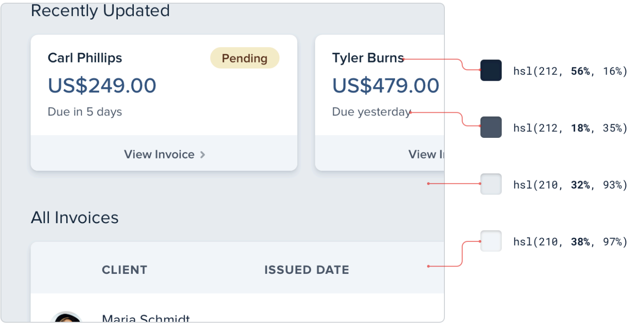Screen dimensions: 644x325
Task: Click the Due yesterday text
Action: [371, 112]
